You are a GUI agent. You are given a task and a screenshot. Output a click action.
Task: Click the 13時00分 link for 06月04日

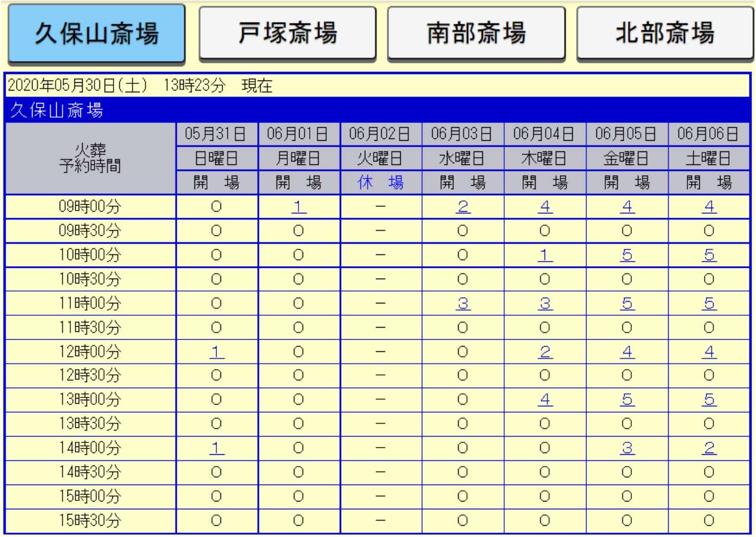(x=545, y=400)
